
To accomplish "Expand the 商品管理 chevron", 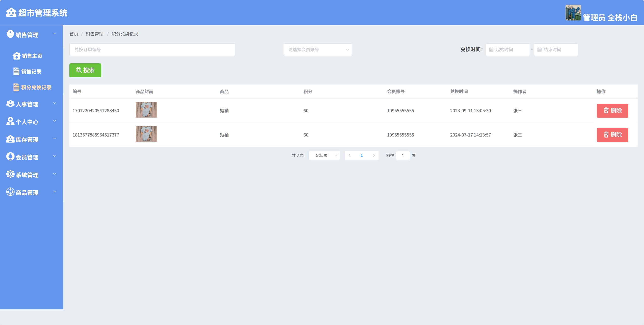I will point(55,192).
